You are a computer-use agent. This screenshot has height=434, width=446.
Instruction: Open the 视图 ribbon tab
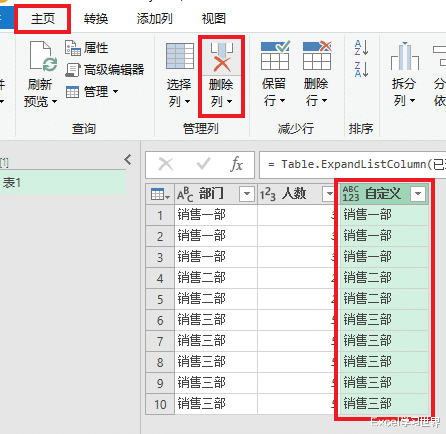pyautogui.click(x=214, y=19)
